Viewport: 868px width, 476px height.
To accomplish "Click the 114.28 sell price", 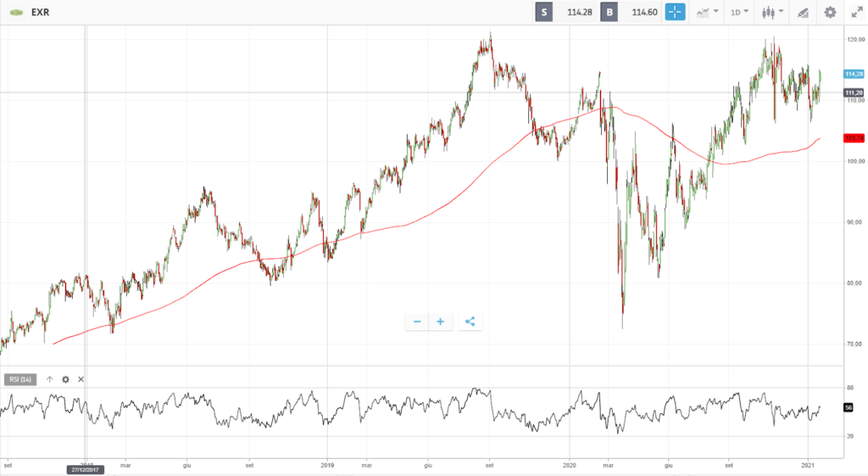I will [x=580, y=12].
